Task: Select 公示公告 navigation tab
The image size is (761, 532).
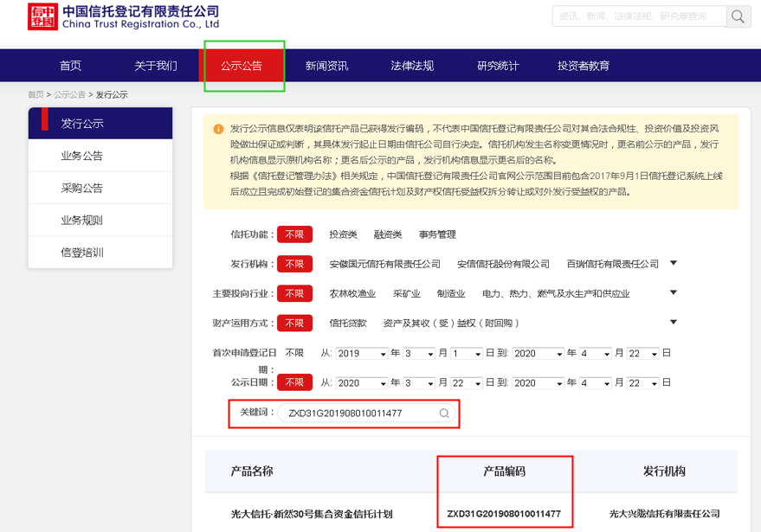Action: click(x=242, y=66)
